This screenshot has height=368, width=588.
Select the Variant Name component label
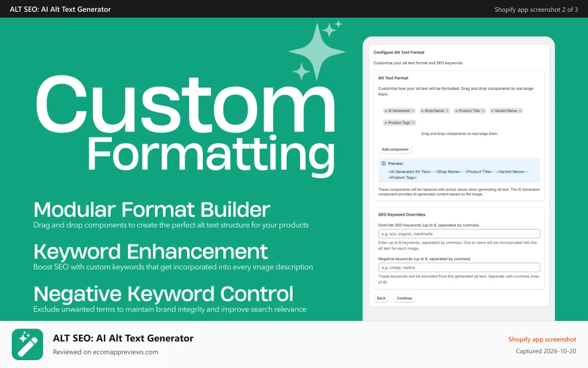[506, 111]
